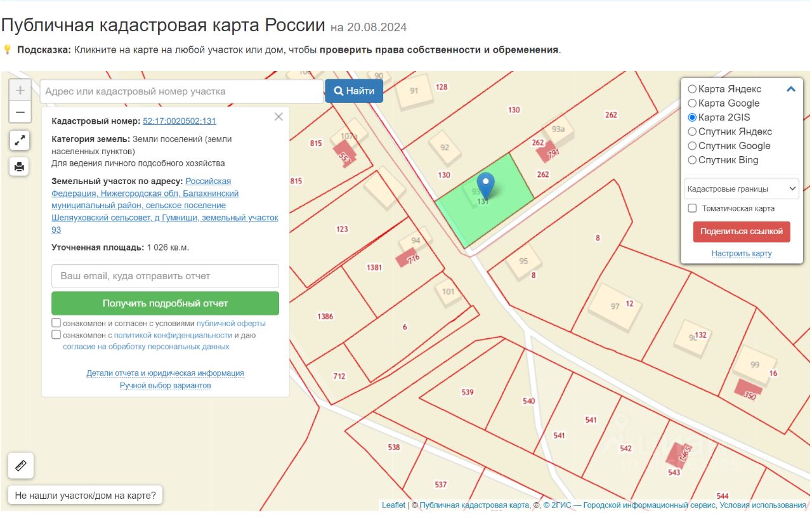Image resolution: width=812 pixels, height=521 pixels.
Task: Click red building 350 on the map
Action: click(x=749, y=390)
